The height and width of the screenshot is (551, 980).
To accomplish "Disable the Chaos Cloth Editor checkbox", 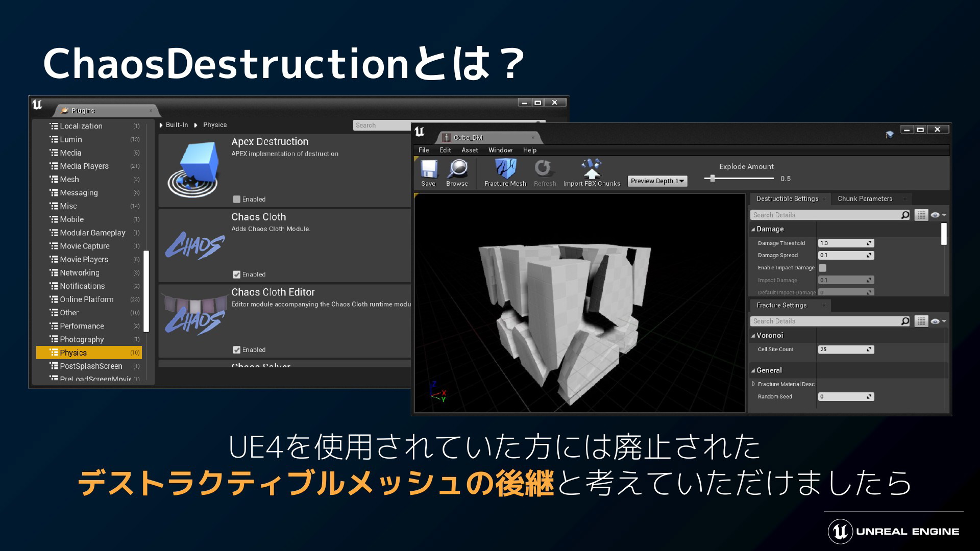I will click(236, 350).
